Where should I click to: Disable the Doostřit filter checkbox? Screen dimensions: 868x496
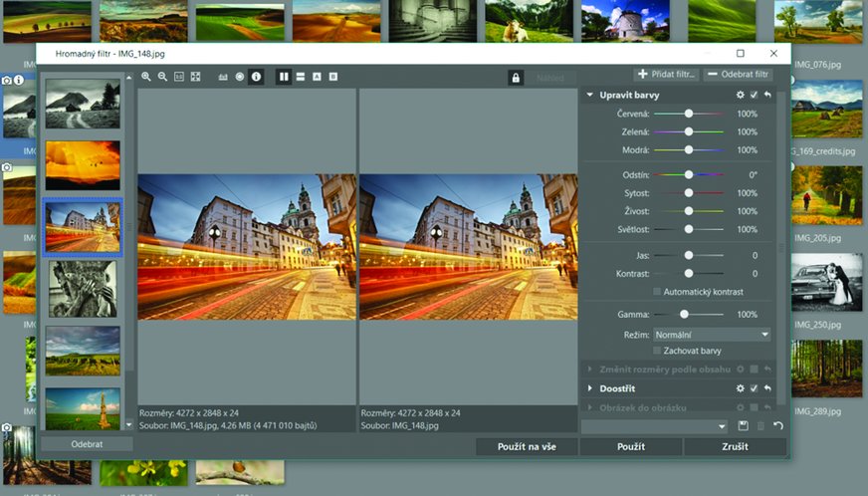tap(754, 388)
